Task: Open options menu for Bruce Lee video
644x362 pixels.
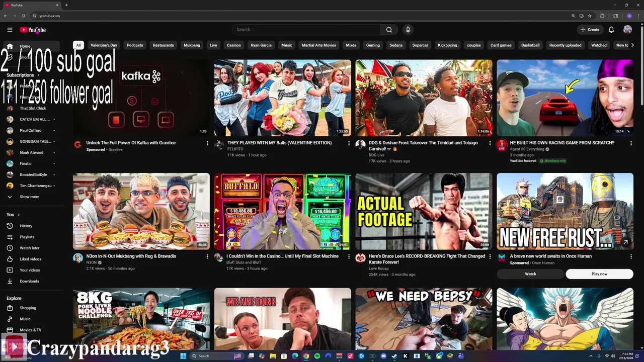Action: (490, 256)
